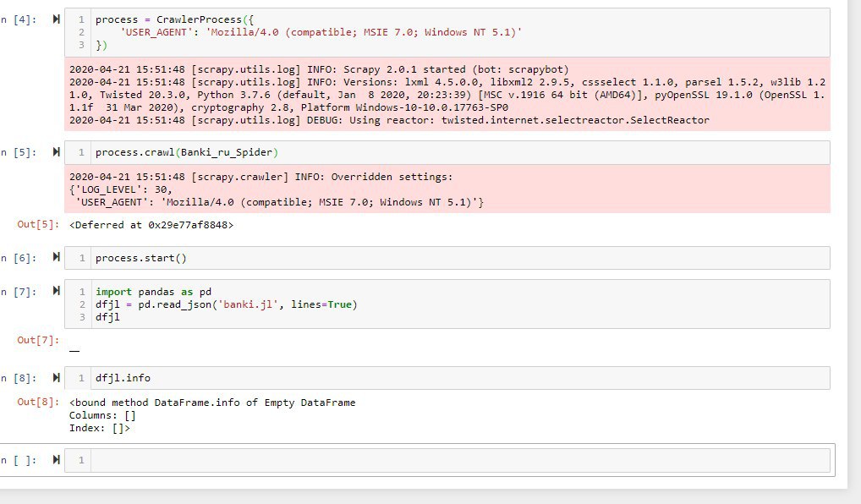861x504 pixels.
Task: Click the In [8]: prompt label
Action: point(19,378)
